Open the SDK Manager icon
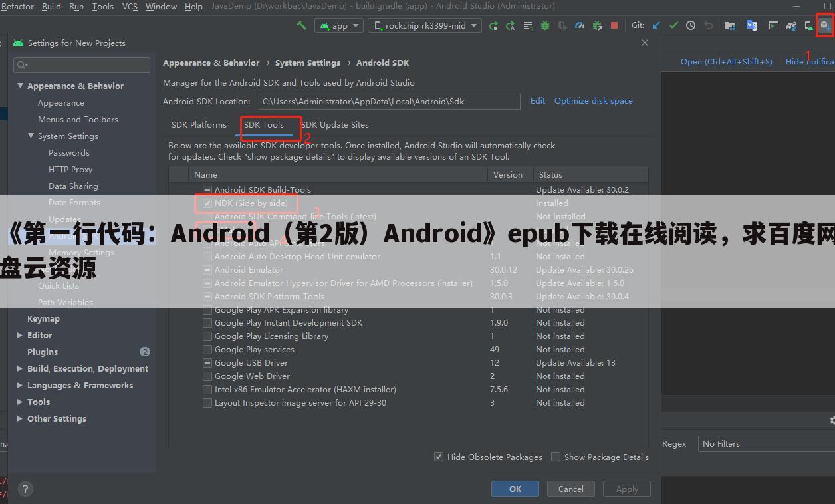Image resolution: width=835 pixels, height=504 pixels. [824, 26]
